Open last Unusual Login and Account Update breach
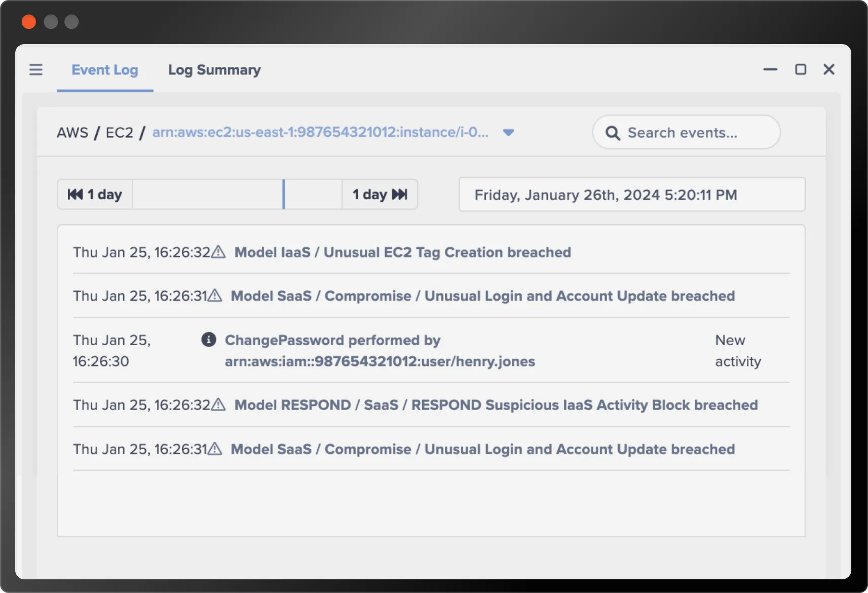Viewport: 868px width, 593px height. point(482,449)
